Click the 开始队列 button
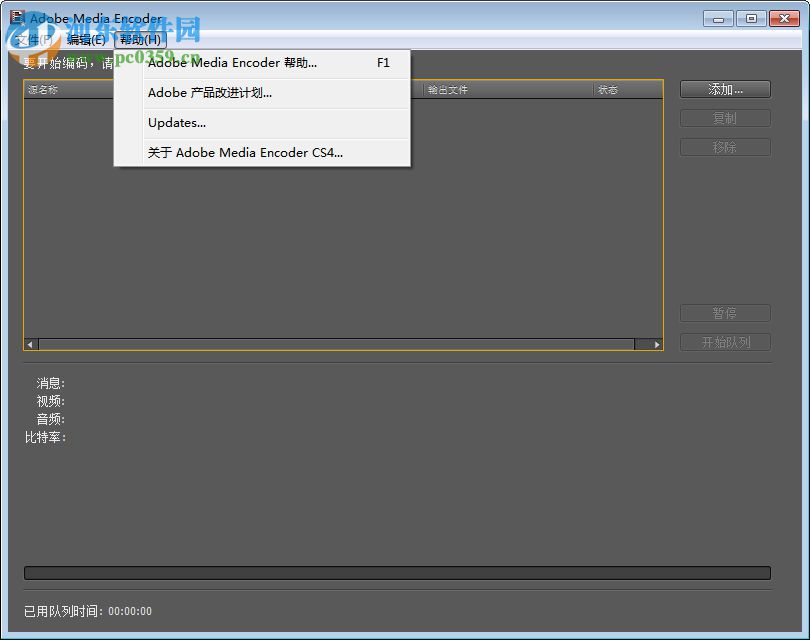 (725, 342)
